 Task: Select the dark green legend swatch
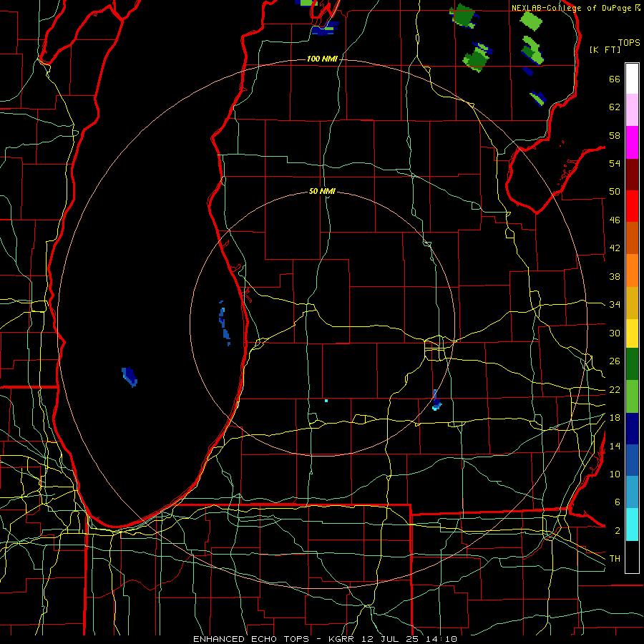point(632,364)
